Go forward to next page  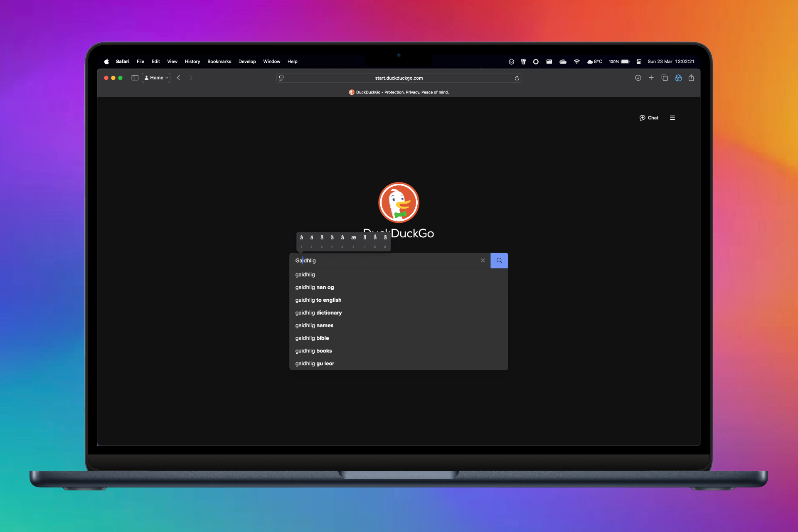pyautogui.click(x=191, y=78)
